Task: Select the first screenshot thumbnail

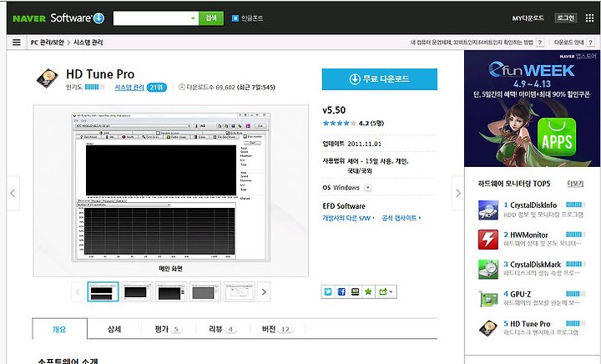Action: (x=103, y=292)
